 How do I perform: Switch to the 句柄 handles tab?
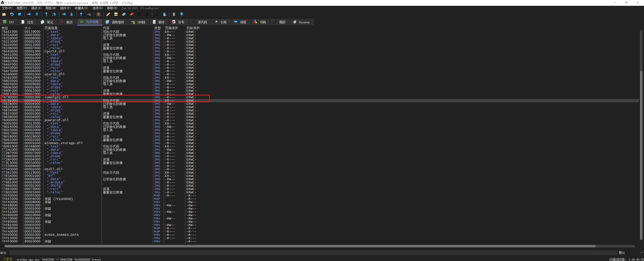(x=260, y=22)
